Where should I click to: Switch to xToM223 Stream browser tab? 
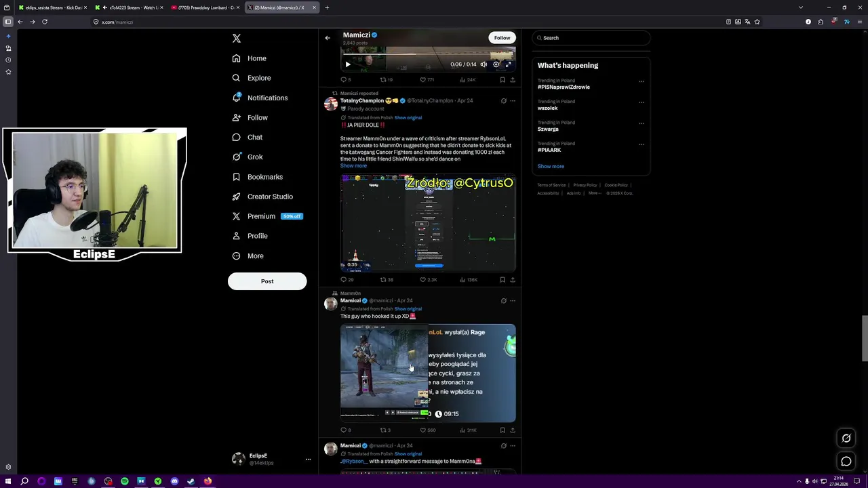click(x=130, y=7)
